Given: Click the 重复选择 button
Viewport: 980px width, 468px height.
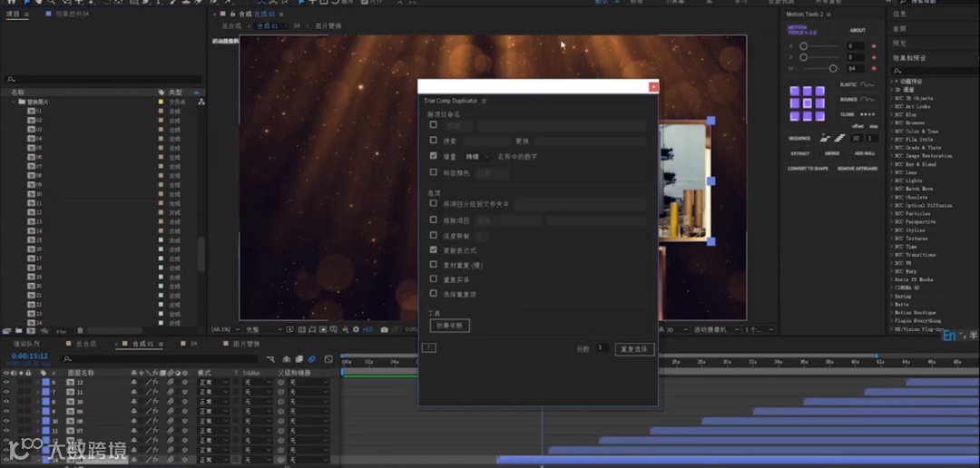Looking at the screenshot, I should coord(633,349).
